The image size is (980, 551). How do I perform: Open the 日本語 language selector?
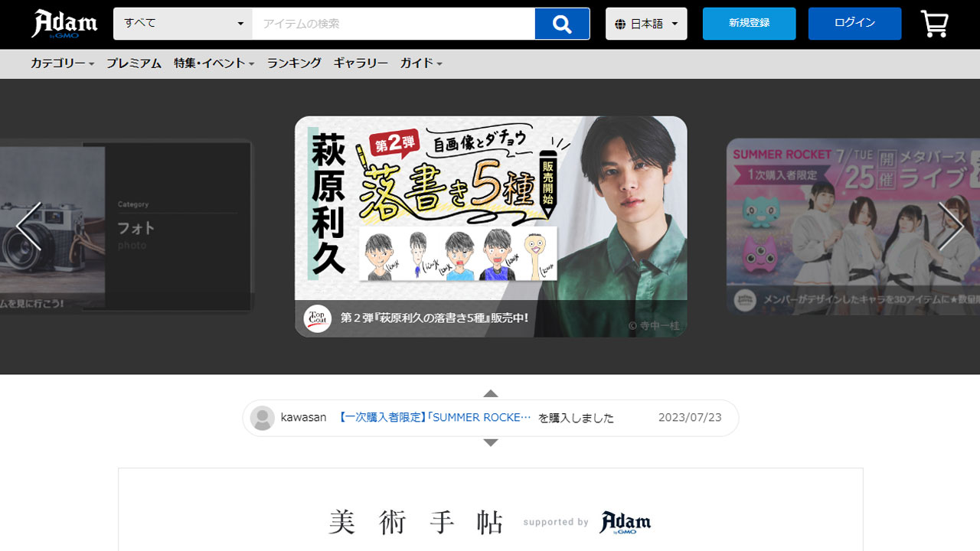coord(646,24)
